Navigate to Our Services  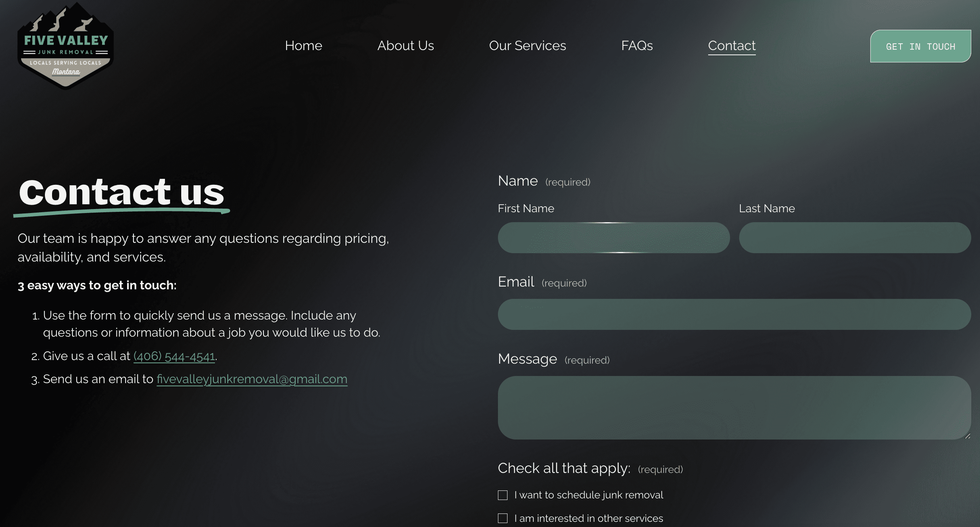coord(527,46)
